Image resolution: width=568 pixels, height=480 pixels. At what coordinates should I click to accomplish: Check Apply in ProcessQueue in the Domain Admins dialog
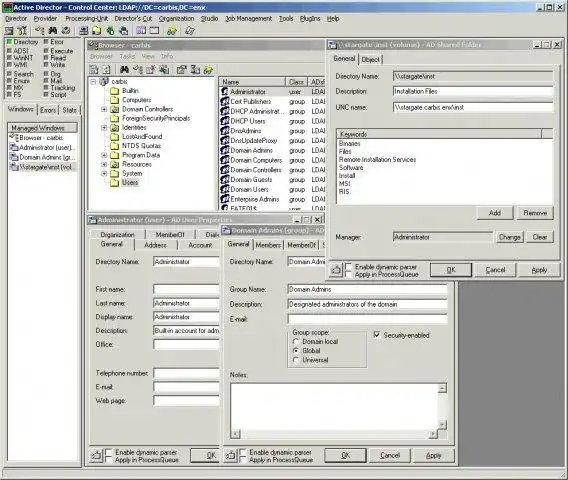coord(243,460)
